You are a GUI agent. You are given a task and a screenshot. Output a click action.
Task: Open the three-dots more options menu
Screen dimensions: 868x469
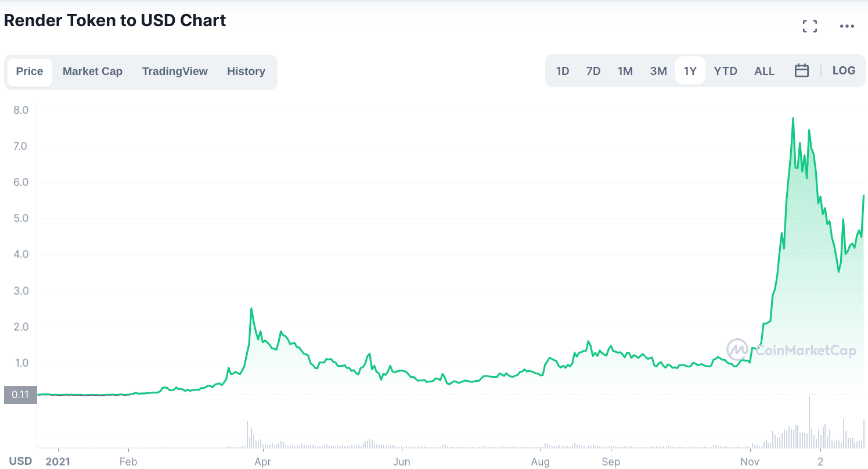point(847,26)
